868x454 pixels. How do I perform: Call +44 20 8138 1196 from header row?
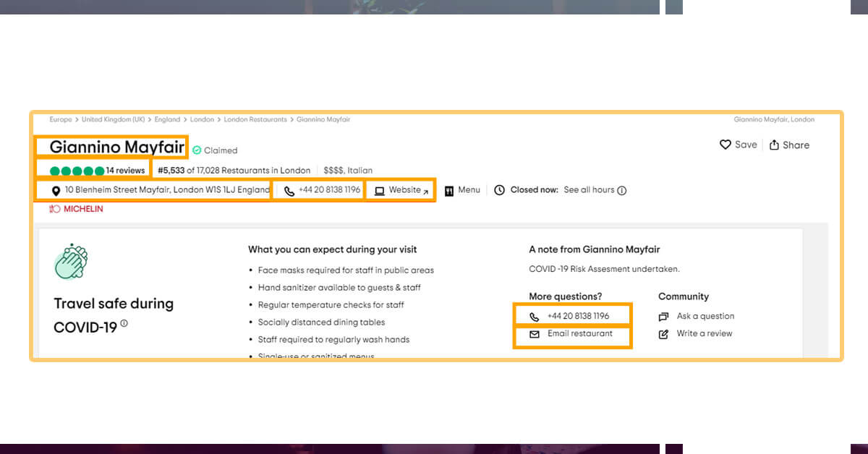tap(329, 190)
